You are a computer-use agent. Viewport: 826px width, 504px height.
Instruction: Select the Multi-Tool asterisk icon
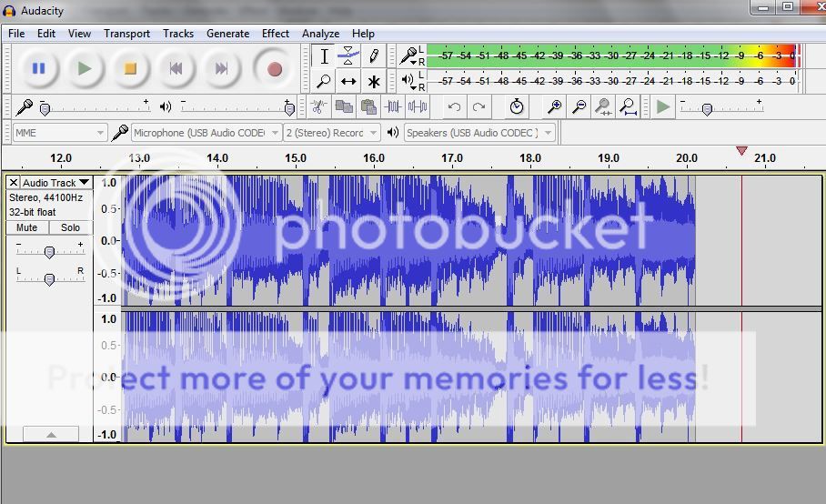(373, 81)
